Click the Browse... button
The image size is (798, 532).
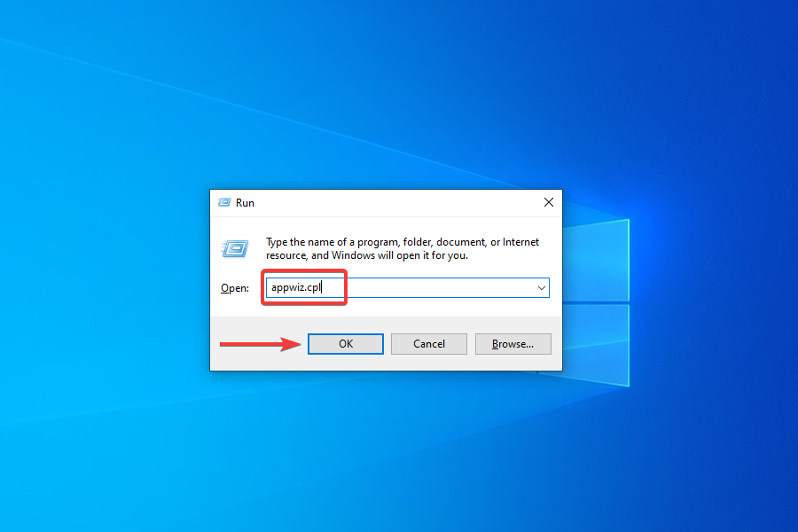(x=512, y=344)
